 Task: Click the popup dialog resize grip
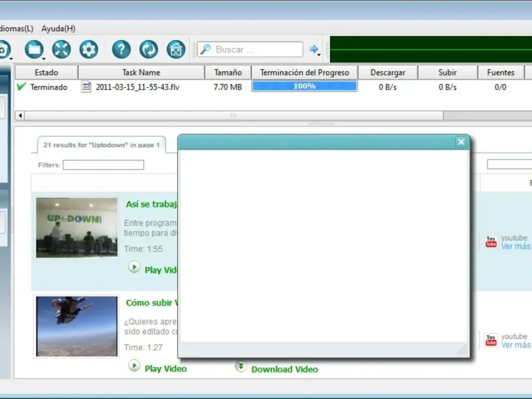tap(462, 350)
